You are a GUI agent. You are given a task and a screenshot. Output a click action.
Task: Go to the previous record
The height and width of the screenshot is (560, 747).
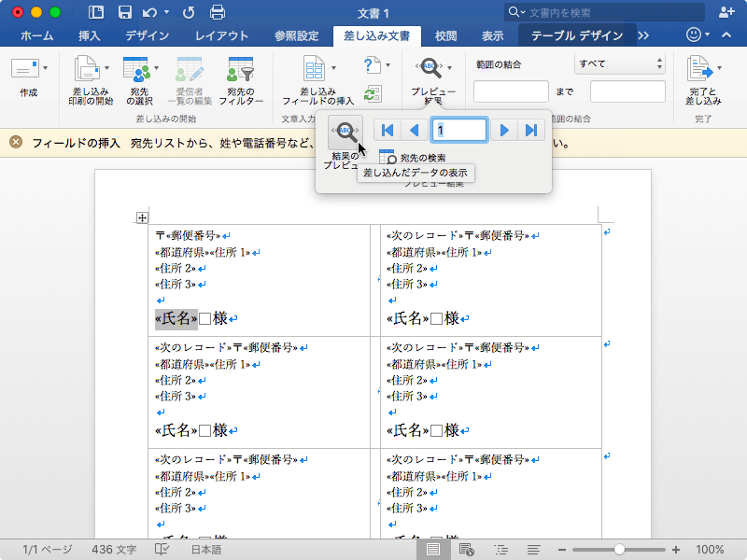pos(414,130)
